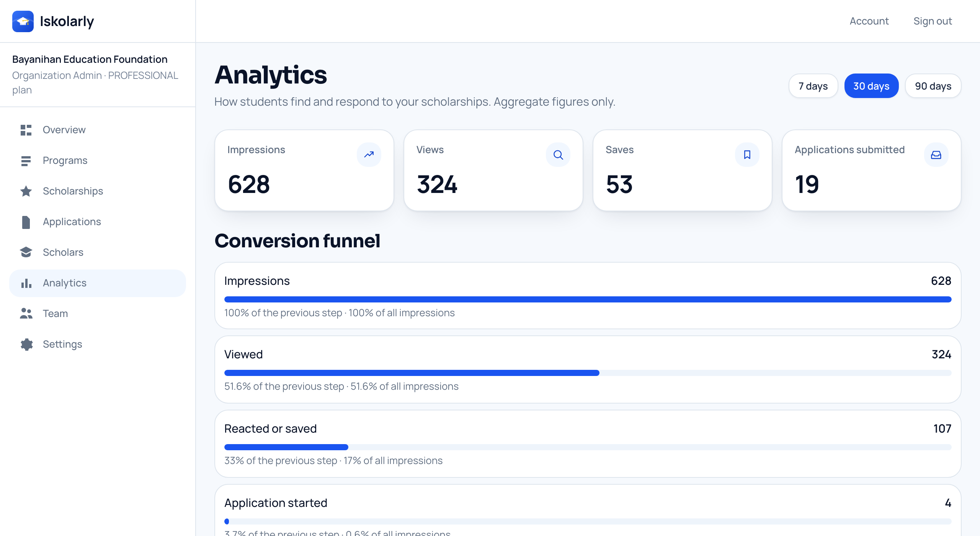
Task: Click the Overview grid icon in the sidebar
Action: 26,130
